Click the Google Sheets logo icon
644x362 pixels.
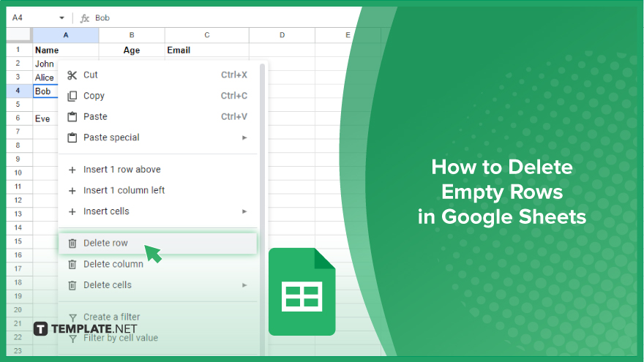pyautogui.click(x=302, y=292)
